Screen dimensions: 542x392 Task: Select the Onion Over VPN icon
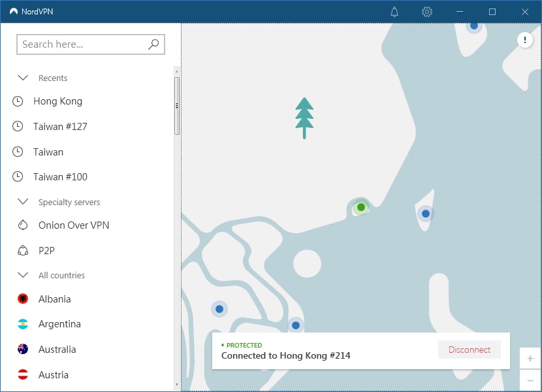23,225
